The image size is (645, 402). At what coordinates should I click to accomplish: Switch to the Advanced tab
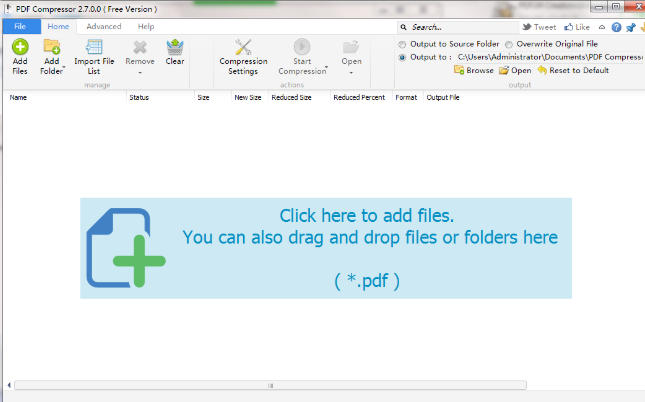104,26
